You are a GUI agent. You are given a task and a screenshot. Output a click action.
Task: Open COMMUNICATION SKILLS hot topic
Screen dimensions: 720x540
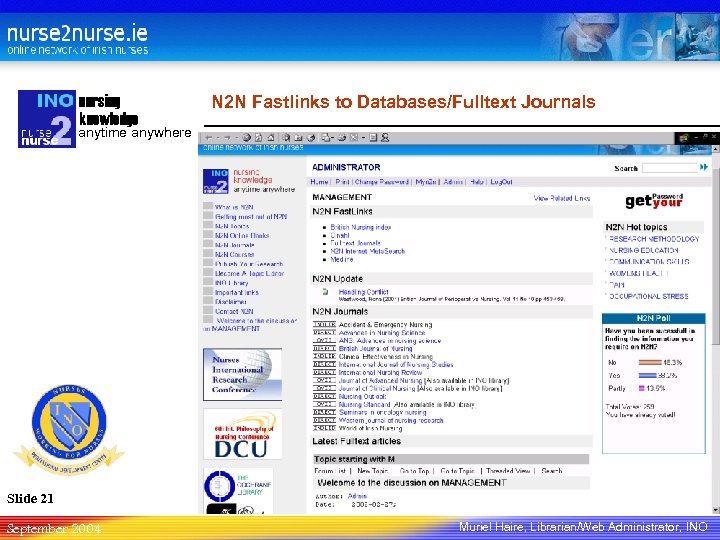[x=649, y=262]
